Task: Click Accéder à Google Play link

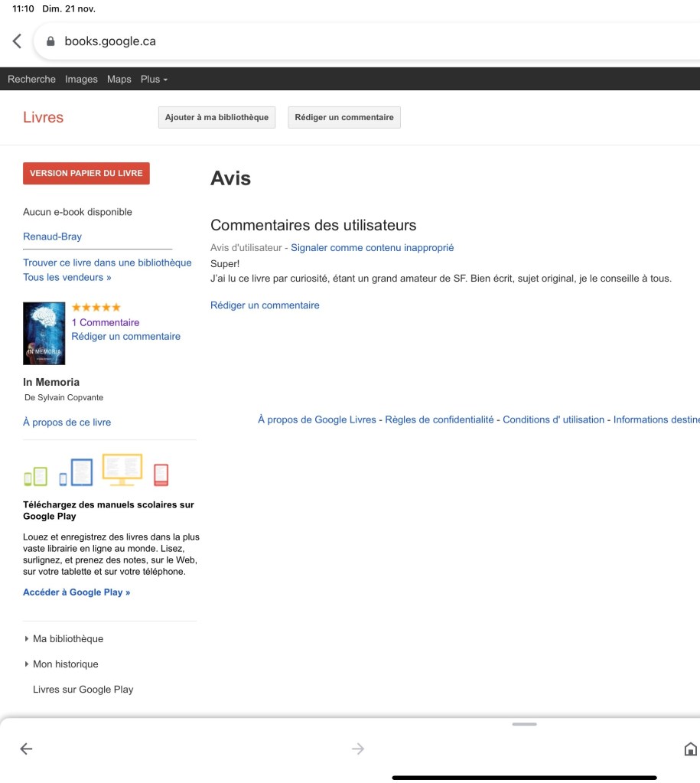Action: coord(77,592)
